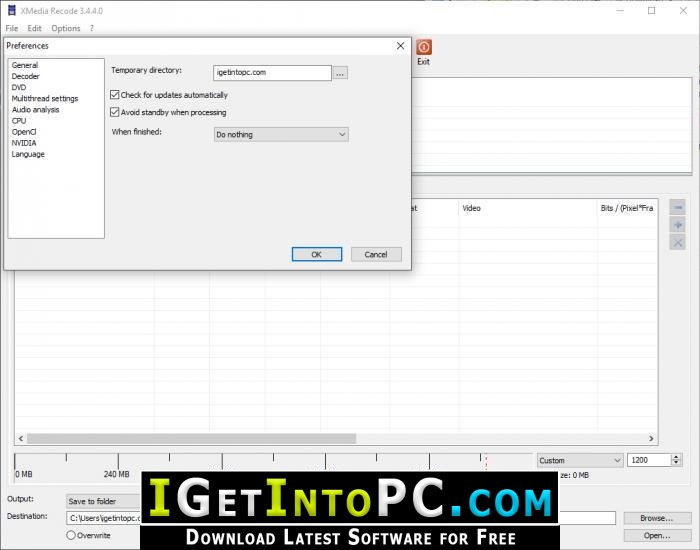This screenshot has width=700, height=550.
Task: Select OpenCl in preferences list
Action: point(24,132)
